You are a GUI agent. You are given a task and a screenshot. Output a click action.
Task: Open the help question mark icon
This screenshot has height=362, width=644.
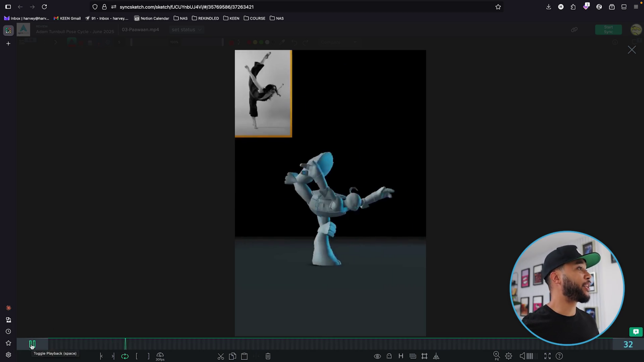tap(560, 356)
